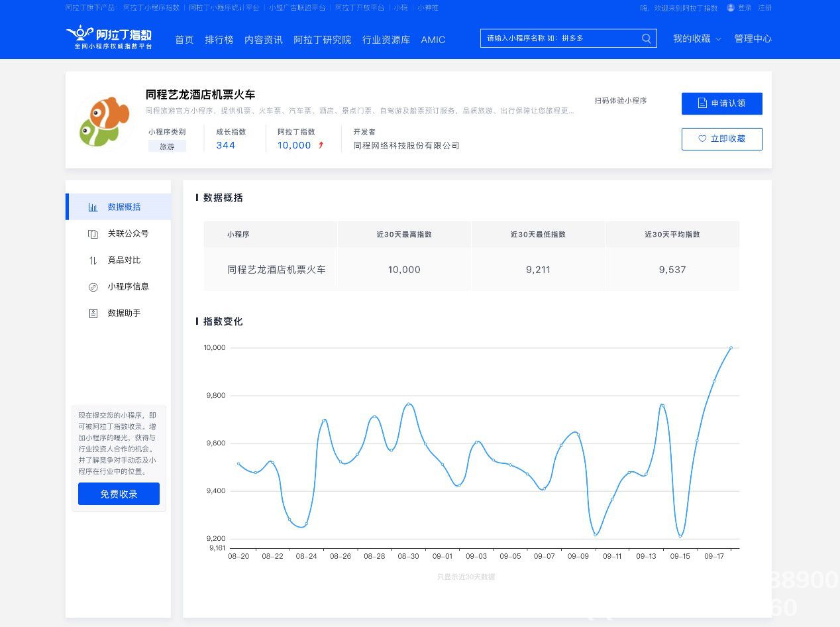This screenshot has width=840, height=627.
Task: Click the heart icon in 立即收藏 button
Action: point(702,139)
